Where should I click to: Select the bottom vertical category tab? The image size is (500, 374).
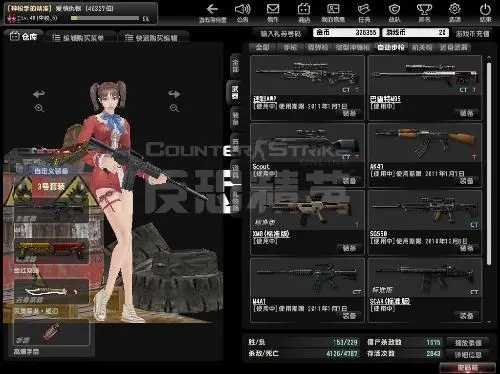(x=235, y=200)
